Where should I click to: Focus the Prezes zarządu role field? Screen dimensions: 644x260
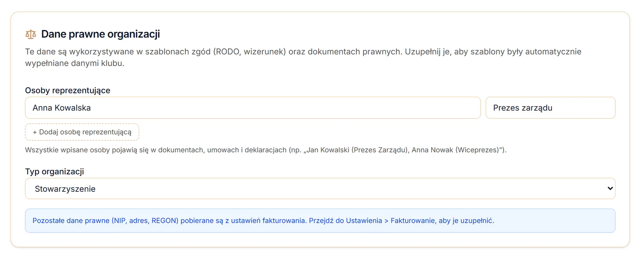[551, 108]
